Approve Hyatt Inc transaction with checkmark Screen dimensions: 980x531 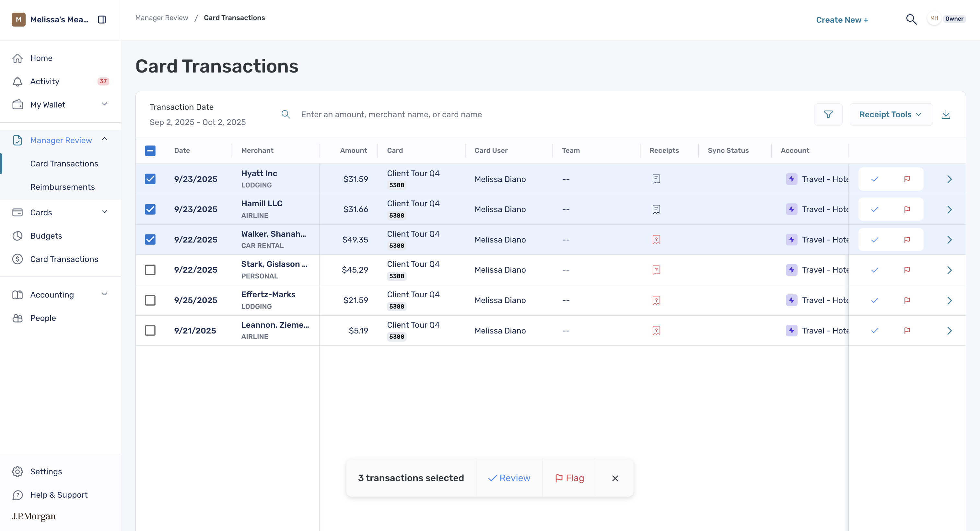875,179
